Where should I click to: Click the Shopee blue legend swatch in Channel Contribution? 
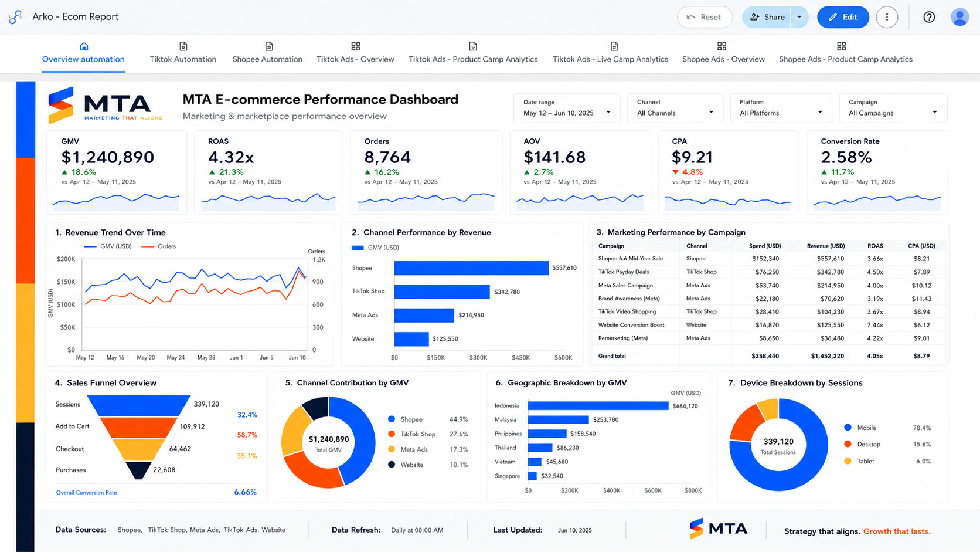[x=392, y=419]
